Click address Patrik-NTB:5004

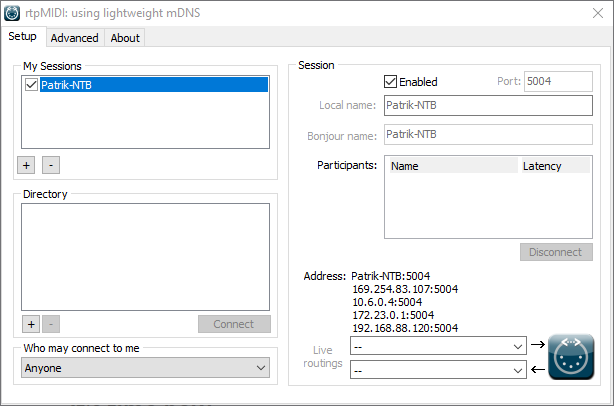(390, 276)
